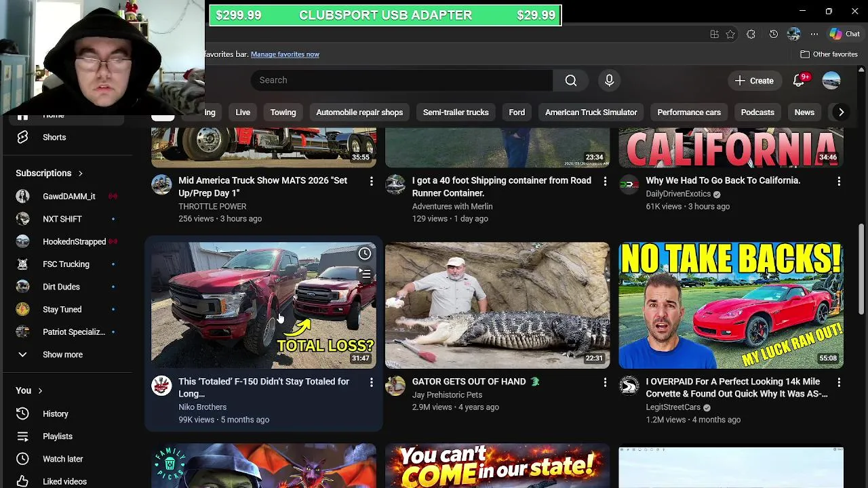The image size is (868, 488).
Task: Open Edge settings and more menu
Action: pos(814,34)
